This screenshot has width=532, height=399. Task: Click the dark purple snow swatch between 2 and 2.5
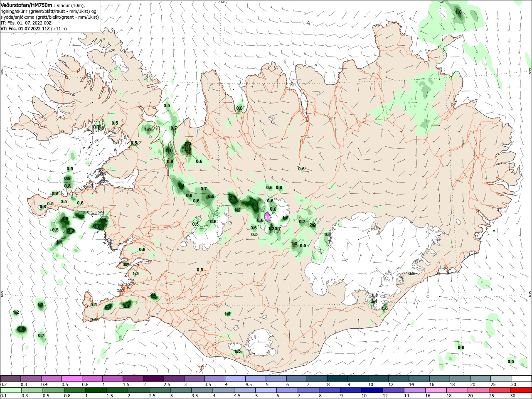tap(153, 379)
